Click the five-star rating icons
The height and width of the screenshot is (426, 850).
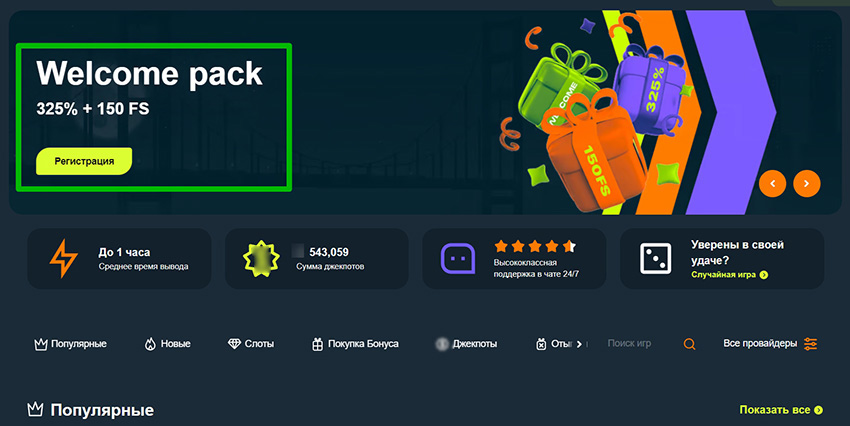(x=535, y=247)
